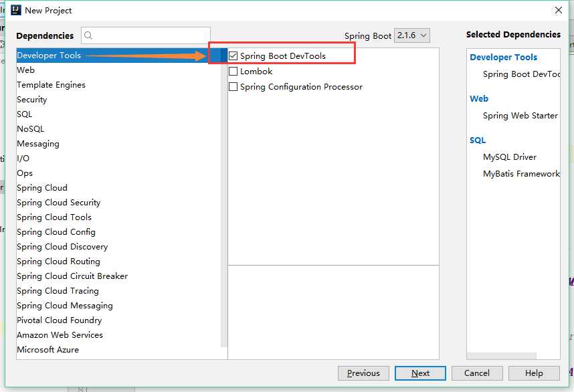This screenshot has height=392, width=574.
Task: Open Help for New Project dialog
Action: click(x=534, y=373)
